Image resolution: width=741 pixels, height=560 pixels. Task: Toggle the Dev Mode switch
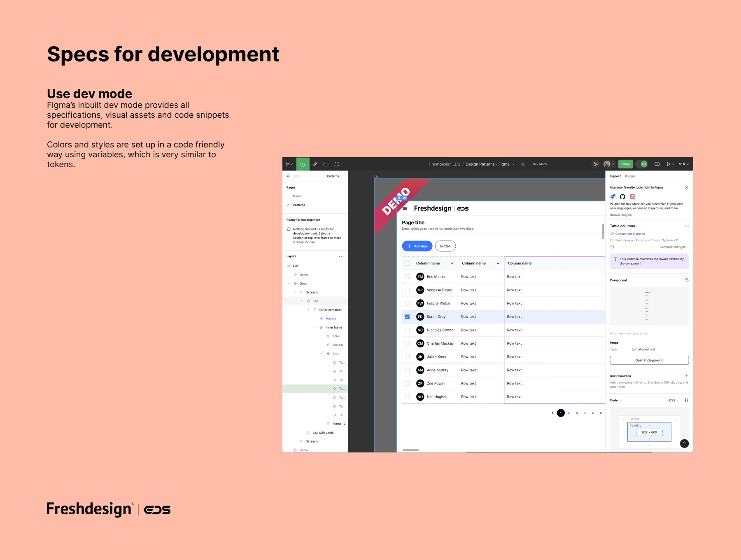click(642, 164)
